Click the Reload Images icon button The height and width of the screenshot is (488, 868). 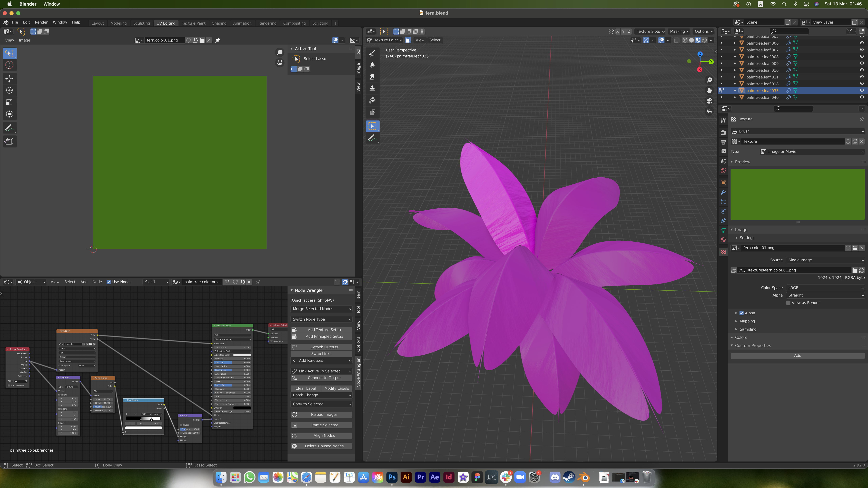[x=294, y=415]
